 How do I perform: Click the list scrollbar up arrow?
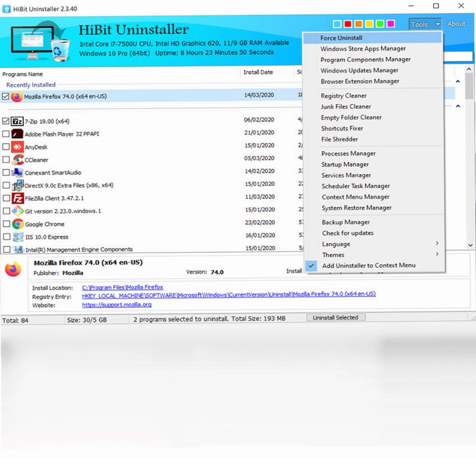tap(469, 69)
